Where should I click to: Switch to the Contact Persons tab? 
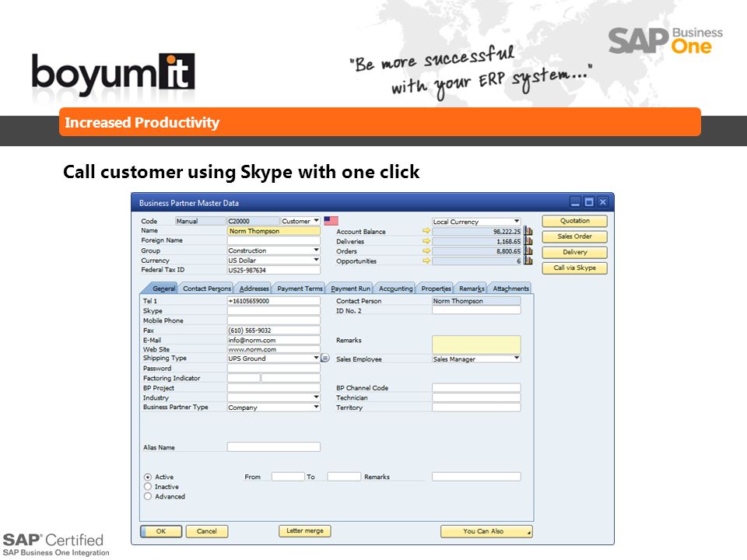(206, 288)
